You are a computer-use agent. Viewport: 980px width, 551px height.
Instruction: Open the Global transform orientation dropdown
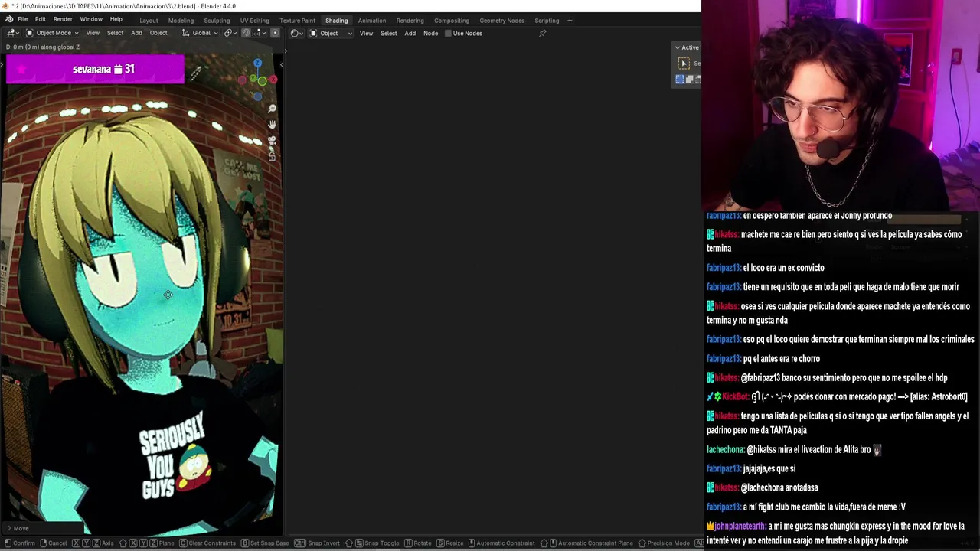click(200, 33)
